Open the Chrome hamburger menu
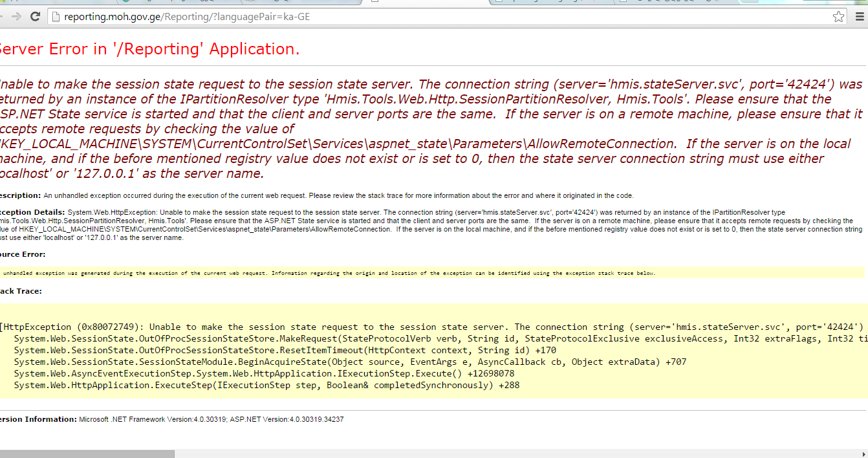 click(x=860, y=17)
